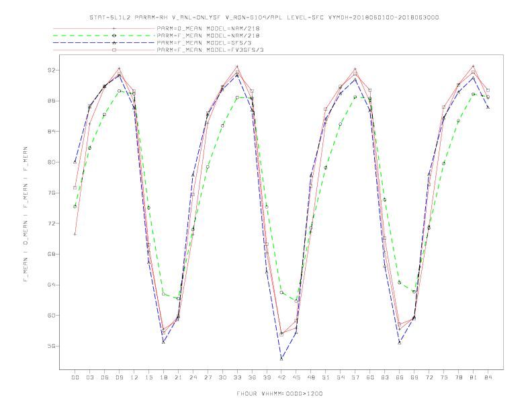Click the square marker in the FV3GFS/3 legend line

(x=114, y=50)
